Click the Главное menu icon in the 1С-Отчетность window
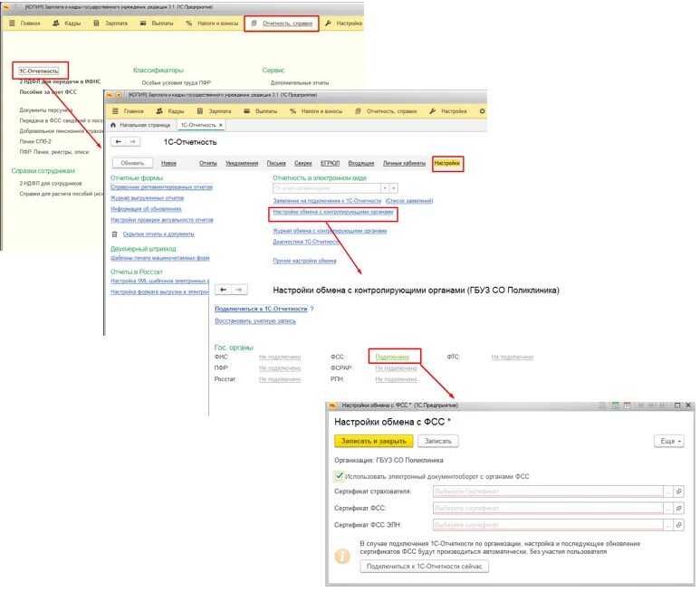Viewport: 700px width, 591px height. pos(116,111)
